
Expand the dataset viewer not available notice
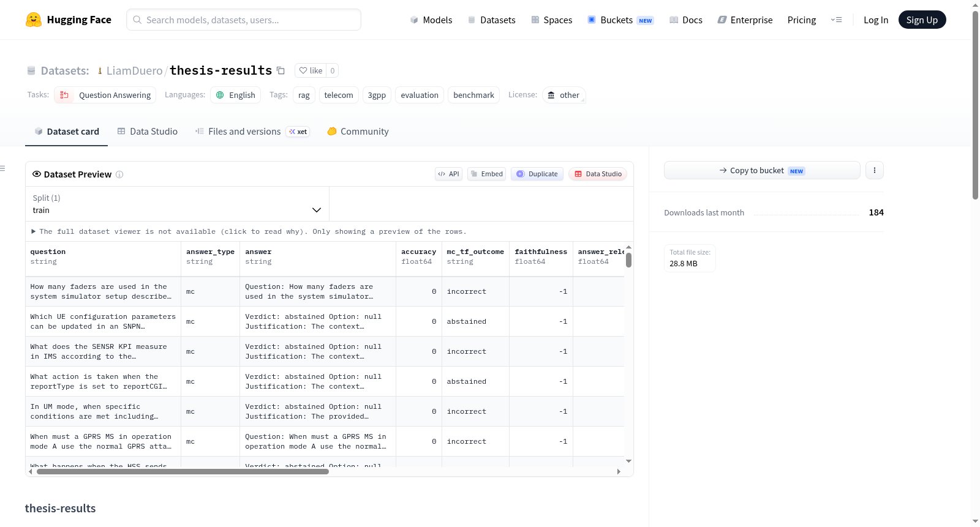[x=249, y=231]
